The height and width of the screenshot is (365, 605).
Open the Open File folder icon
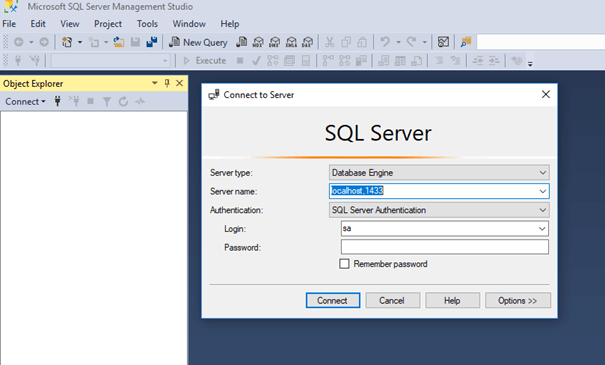click(118, 42)
